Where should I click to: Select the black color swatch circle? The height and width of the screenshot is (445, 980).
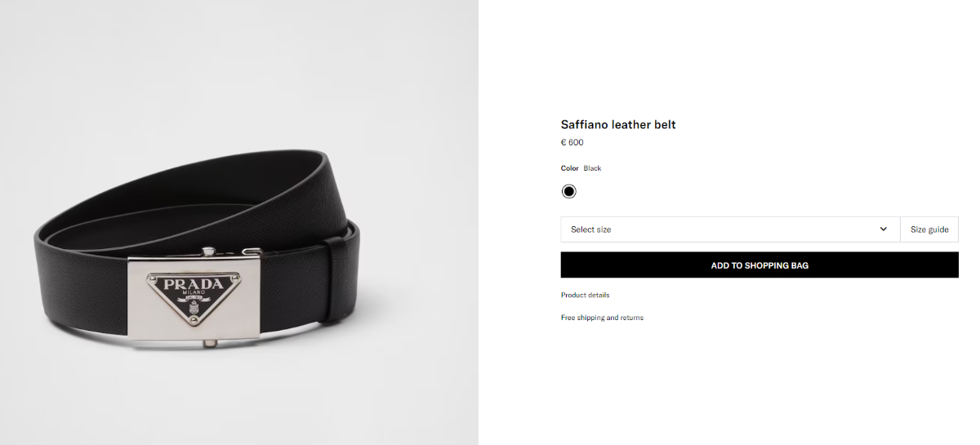[x=568, y=191]
